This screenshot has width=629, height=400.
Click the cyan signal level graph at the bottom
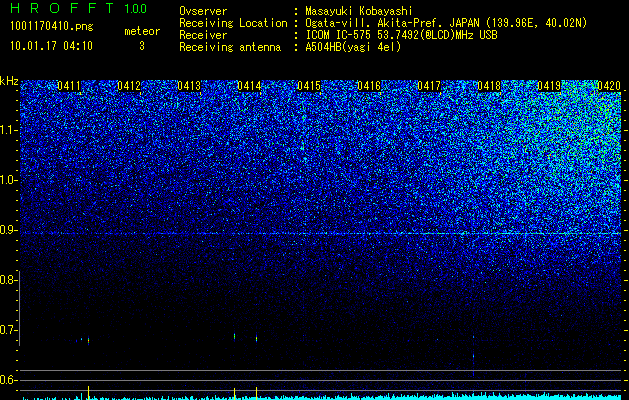(321, 396)
